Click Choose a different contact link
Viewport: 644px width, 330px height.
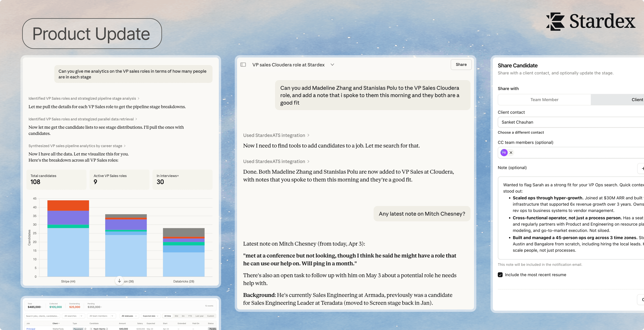pyautogui.click(x=521, y=132)
